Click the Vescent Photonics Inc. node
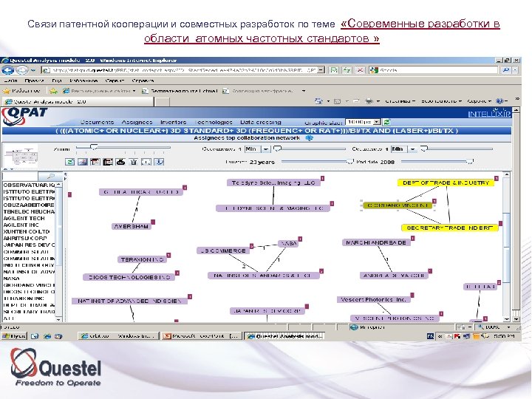This screenshot has width=532, height=399. [x=373, y=299]
